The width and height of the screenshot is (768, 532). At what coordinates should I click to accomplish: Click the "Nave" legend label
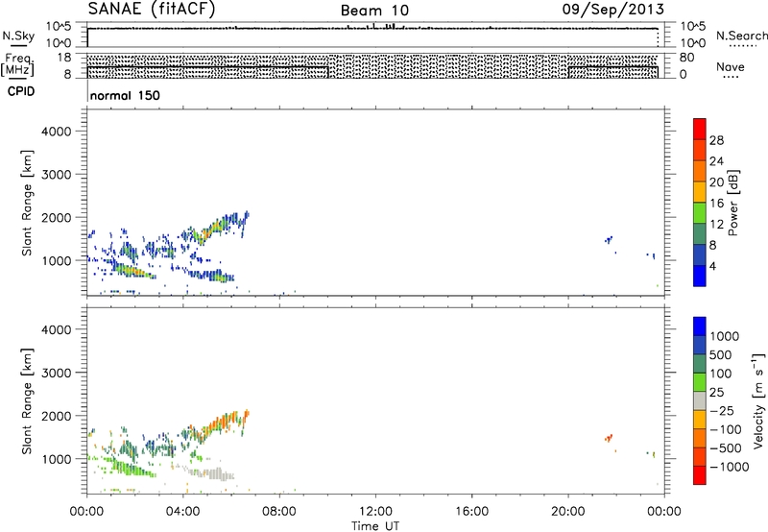click(731, 66)
